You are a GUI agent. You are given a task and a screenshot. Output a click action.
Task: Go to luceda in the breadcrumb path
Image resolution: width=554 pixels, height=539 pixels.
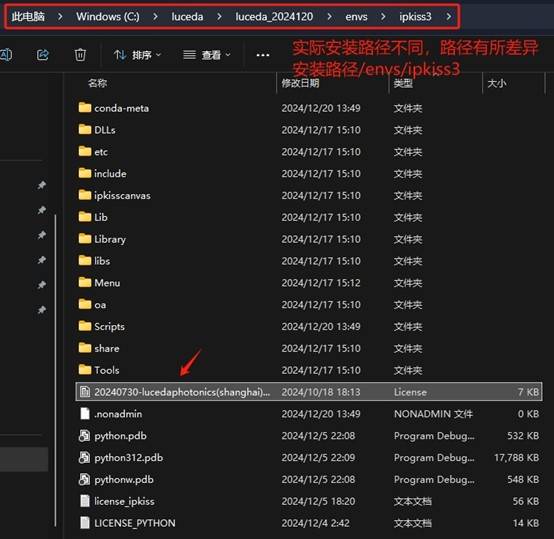(187, 16)
